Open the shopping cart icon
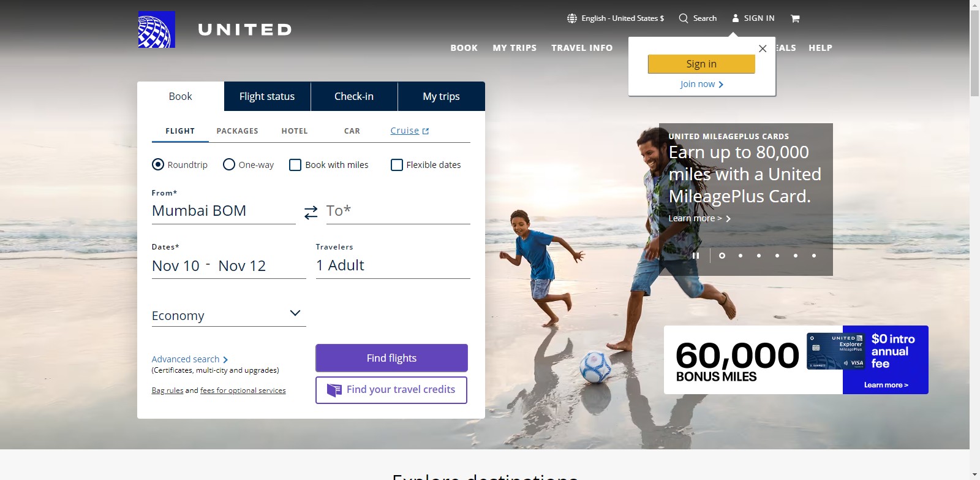 point(795,18)
